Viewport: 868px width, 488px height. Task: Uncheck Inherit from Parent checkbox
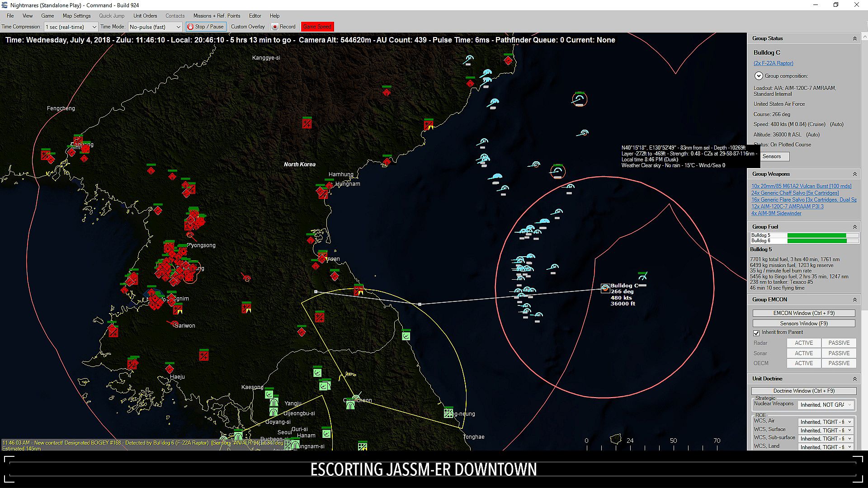756,333
